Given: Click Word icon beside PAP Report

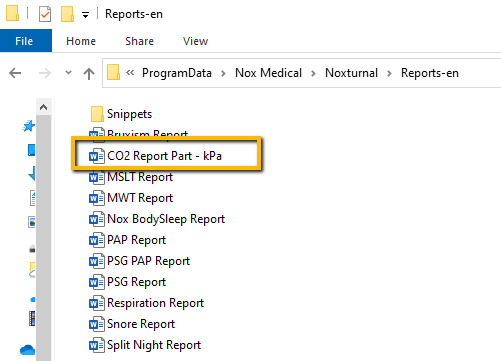Looking at the screenshot, I should pyautogui.click(x=97, y=240).
